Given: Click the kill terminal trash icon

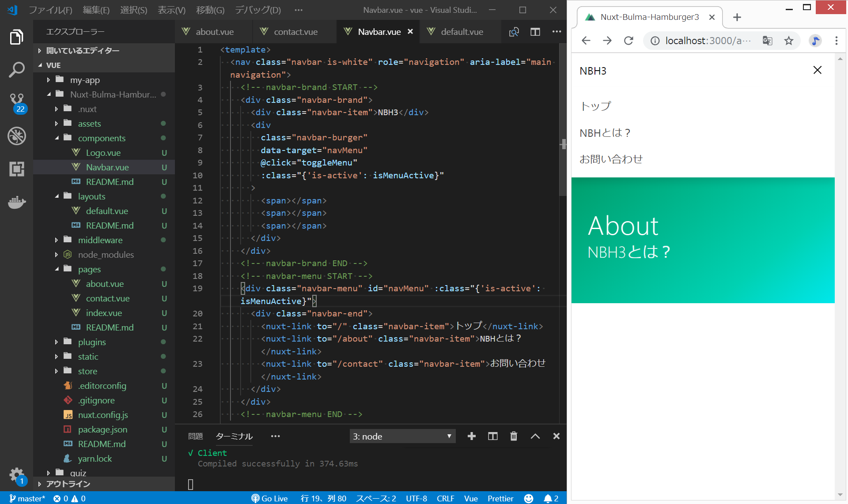Looking at the screenshot, I should tap(514, 436).
